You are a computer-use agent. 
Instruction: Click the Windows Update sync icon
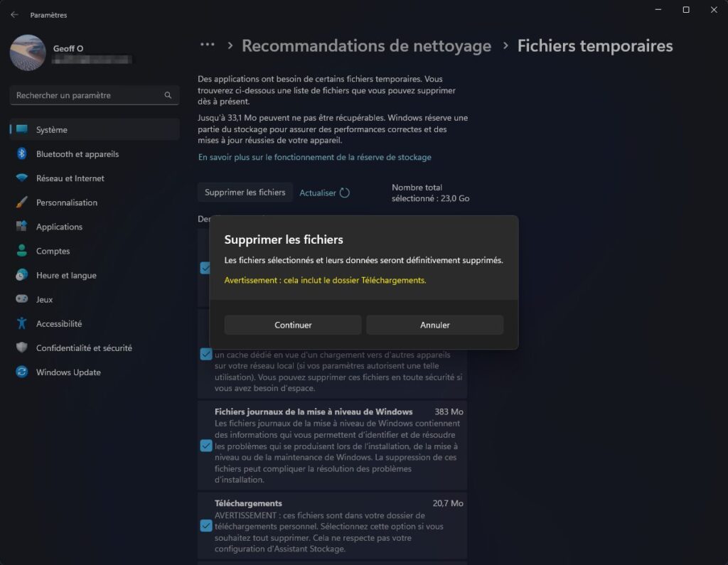(x=21, y=372)
